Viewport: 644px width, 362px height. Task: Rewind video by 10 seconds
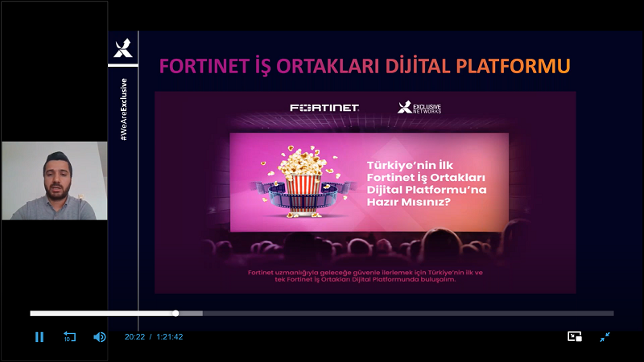click(x=69, y=337)
